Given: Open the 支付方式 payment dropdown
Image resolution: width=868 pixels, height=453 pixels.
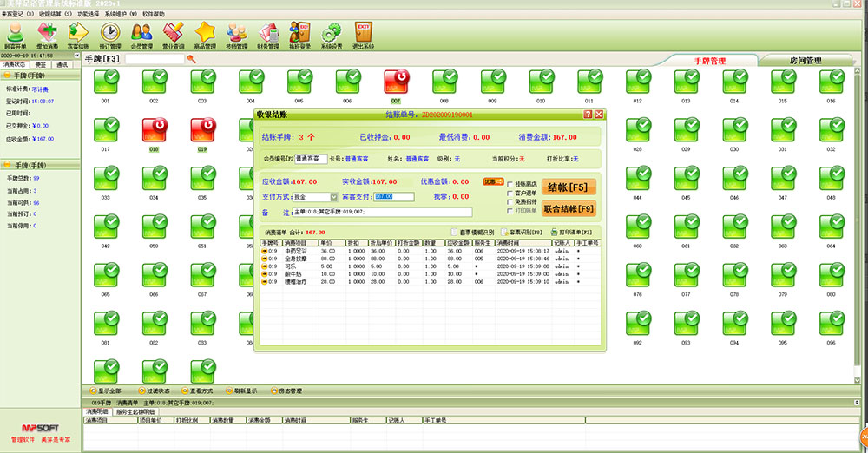Looking at the screenshot, I should [x=333, y=197].
